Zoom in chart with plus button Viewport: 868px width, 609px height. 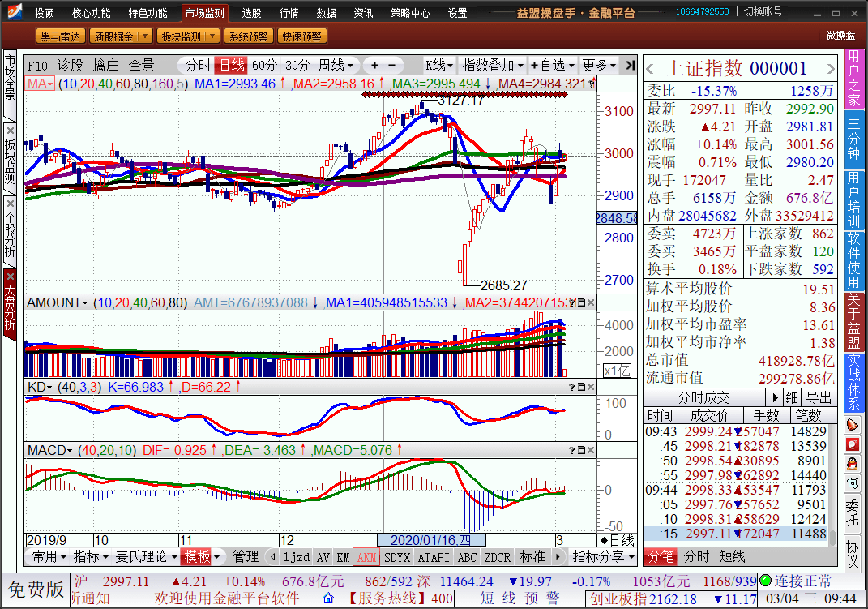point(374,66)
